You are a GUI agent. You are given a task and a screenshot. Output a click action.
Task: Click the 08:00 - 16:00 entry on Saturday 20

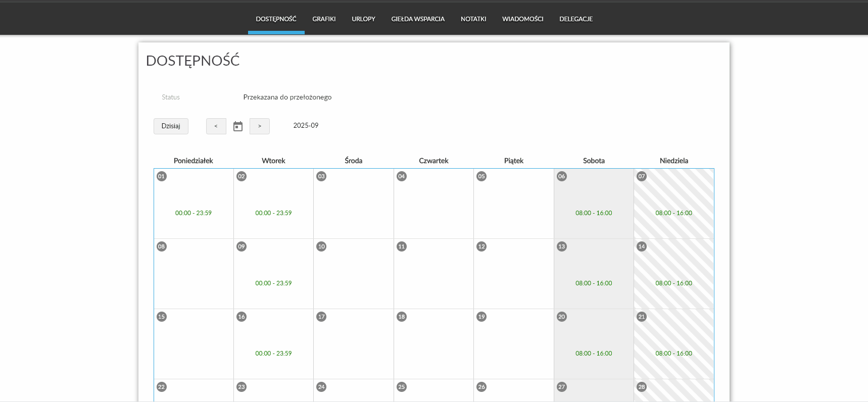coord(594,354)
